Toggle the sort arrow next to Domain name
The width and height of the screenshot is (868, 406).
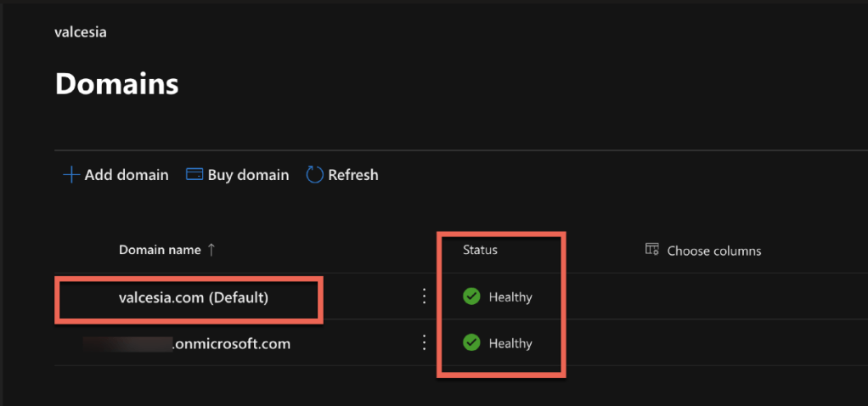[211, 250]
